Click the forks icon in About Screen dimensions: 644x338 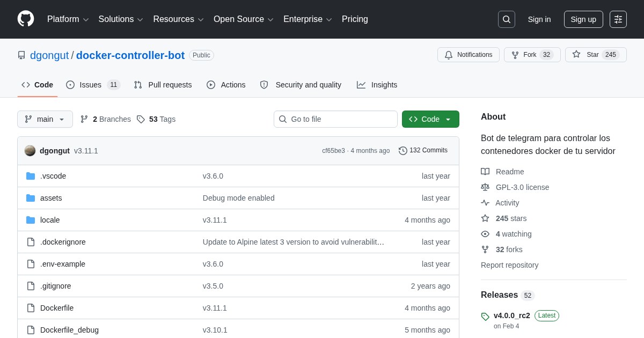coord(485,249)
